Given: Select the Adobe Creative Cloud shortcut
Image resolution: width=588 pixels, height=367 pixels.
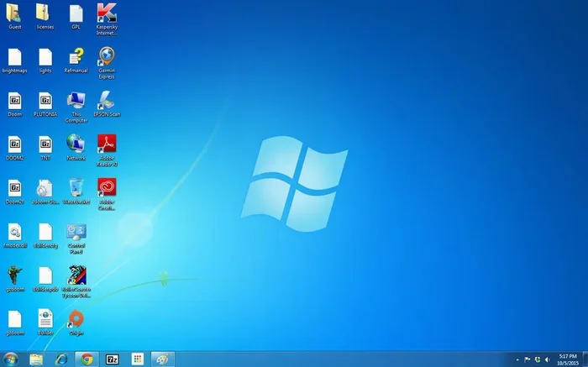Looking at the screenshot, I should point(107,187).
